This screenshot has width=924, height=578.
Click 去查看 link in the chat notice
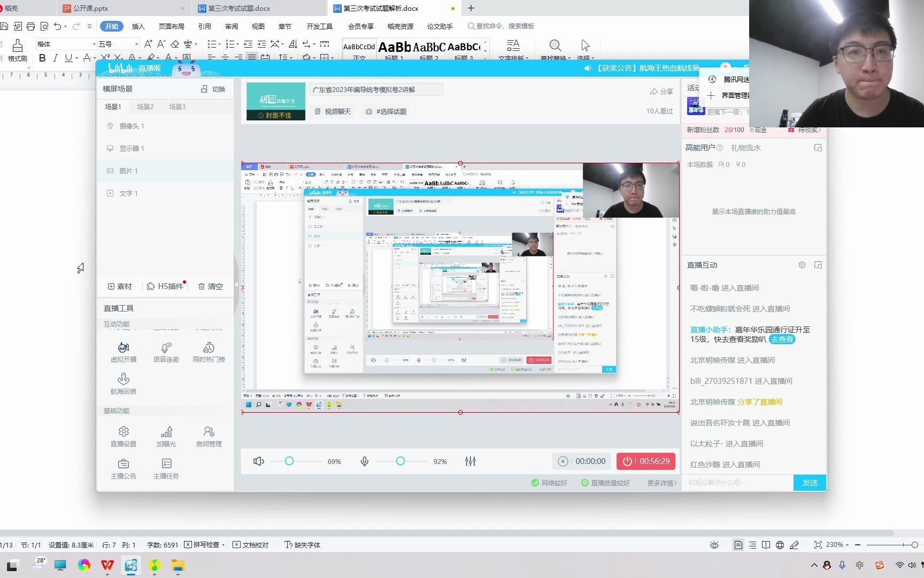(782, 339)
